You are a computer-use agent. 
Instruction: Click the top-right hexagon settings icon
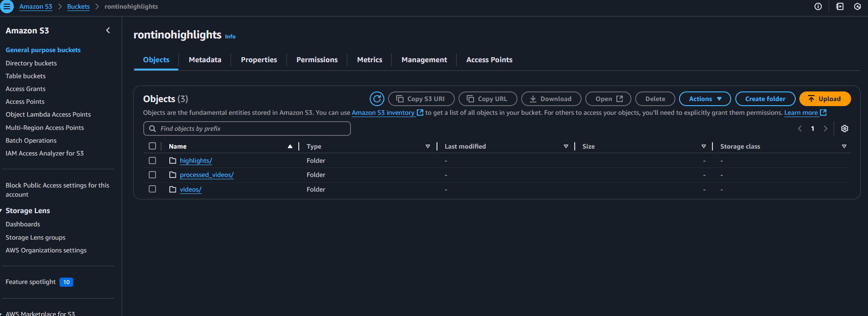[857, 6]
